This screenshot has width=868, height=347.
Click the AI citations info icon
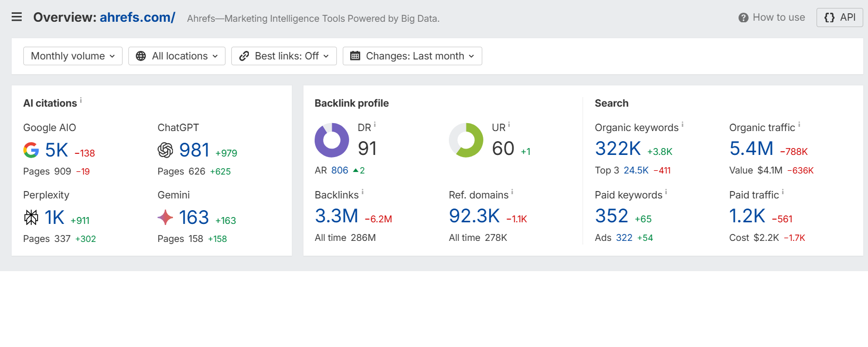tap(81, 100)
